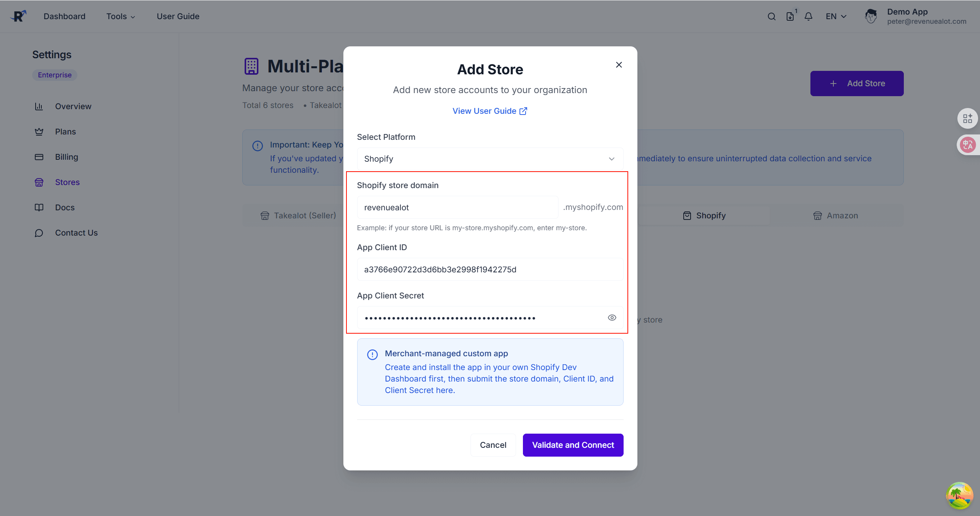Click the Shopify store domain input field
The width and height of the screenshot is (980, 516).
point(457,207)
